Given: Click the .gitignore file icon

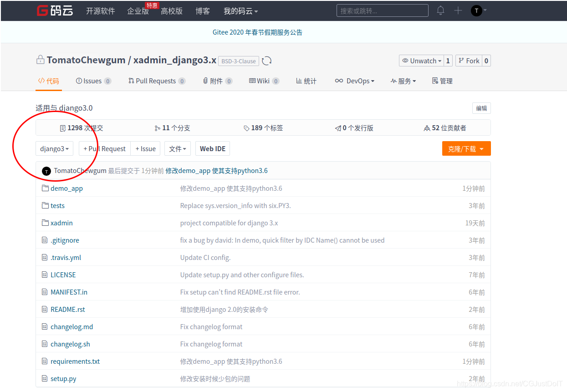Looking at the screenshot, I should (x=45, y=240).
